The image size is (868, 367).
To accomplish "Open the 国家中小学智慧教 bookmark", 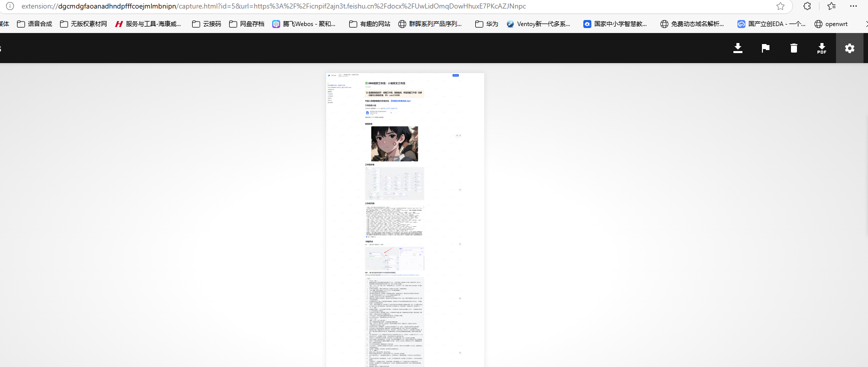I will coord(615,24).
